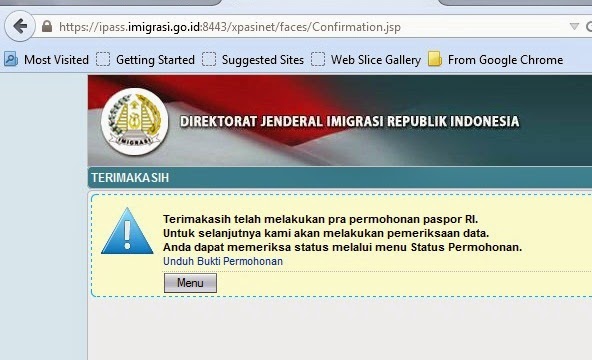The width and height of the screenshot is (592, 360).
Task: Click the Unduh Bukti Permohonan link
Action: click(223, 261)
